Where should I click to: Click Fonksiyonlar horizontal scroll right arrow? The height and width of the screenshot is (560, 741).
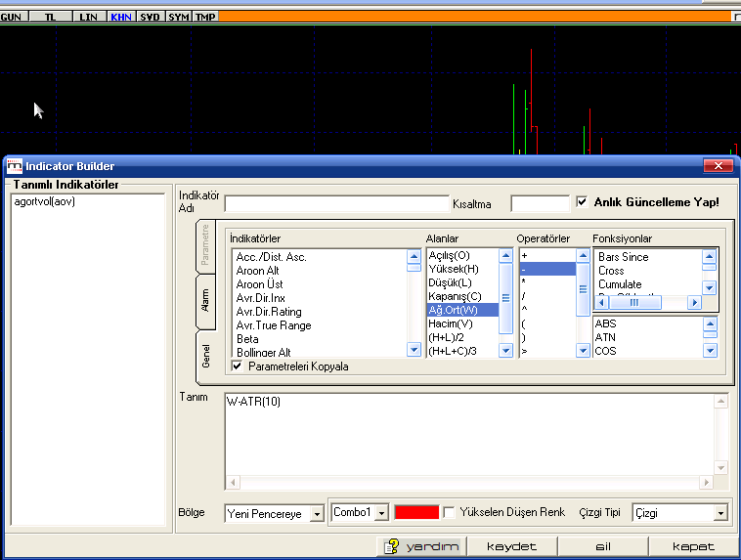[x=694, y=302]
